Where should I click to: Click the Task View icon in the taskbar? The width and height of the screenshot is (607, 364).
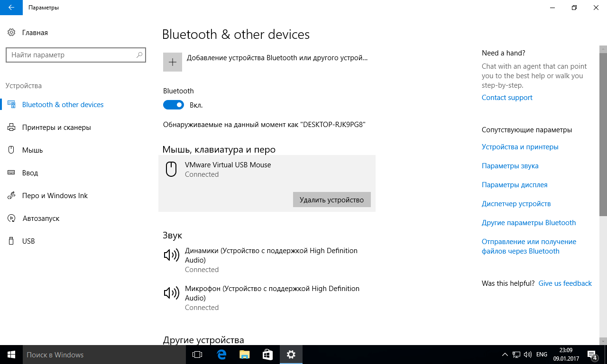197,354
